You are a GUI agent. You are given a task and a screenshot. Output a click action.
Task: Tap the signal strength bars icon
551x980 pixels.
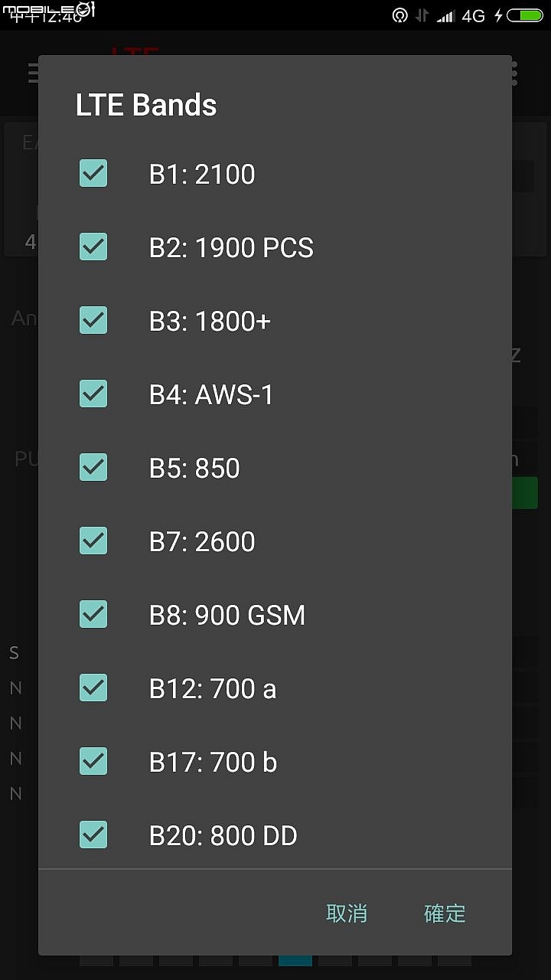click(x=445, y=15)
